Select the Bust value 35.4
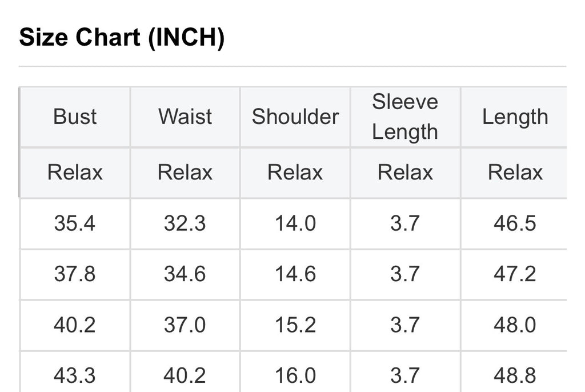This screenshot has width=585, height=392. (x=75, y=223)
